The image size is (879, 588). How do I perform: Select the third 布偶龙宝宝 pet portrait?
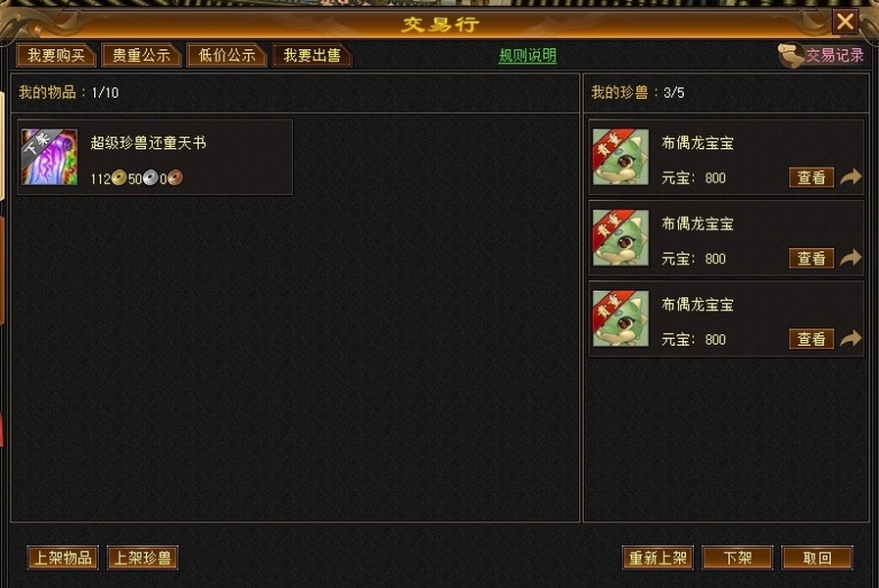pyautogui.click(x=620, y=318)
